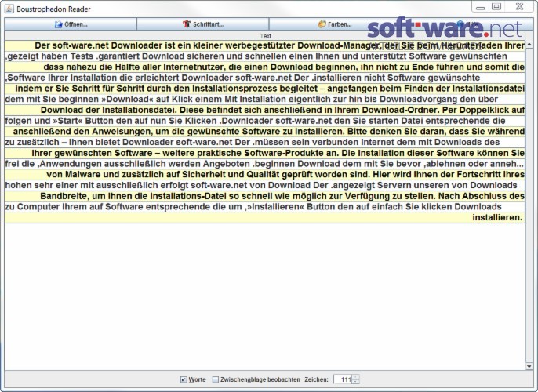The height and width of the screenshot is (392, 538).
Task: Select the line starting 'Der soft-ware.net Downloader ist'
Action: pos(265,46)
